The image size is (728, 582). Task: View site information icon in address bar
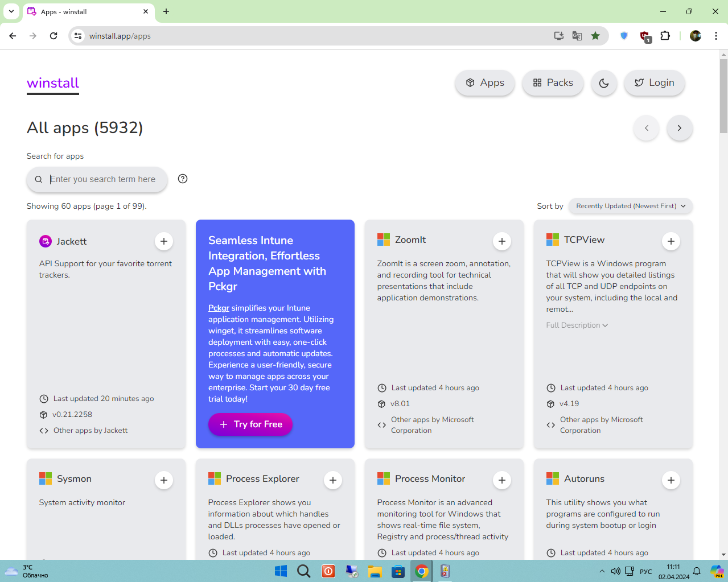pos(78,36)
